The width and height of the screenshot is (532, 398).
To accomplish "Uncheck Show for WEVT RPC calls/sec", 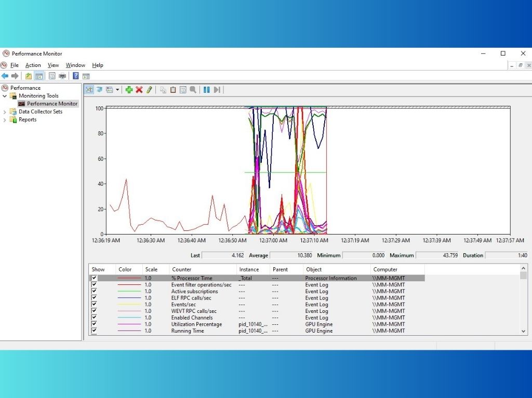I will coord(94,311).
